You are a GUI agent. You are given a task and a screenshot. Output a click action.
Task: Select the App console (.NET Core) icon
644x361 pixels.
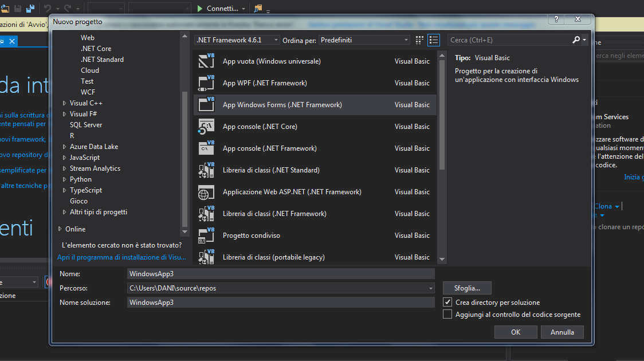pos(206,126)
